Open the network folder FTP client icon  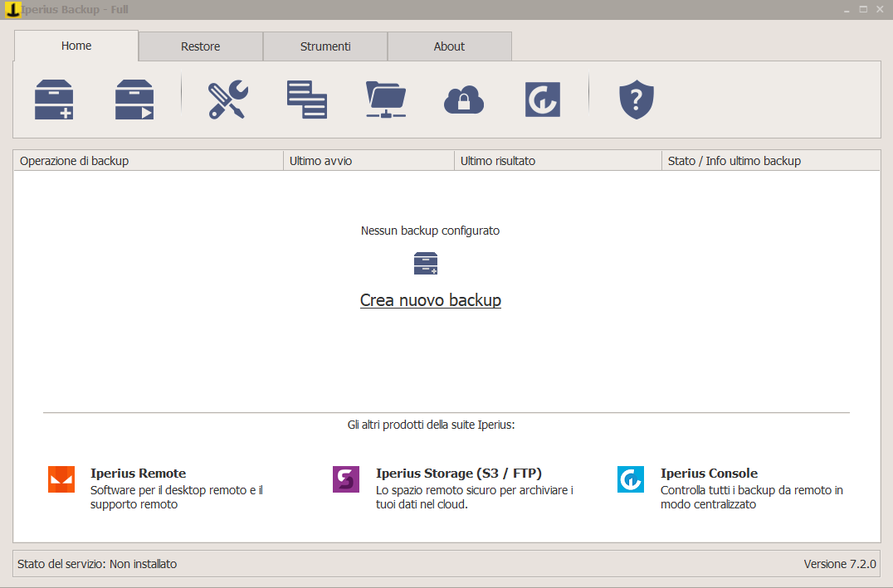386,100
